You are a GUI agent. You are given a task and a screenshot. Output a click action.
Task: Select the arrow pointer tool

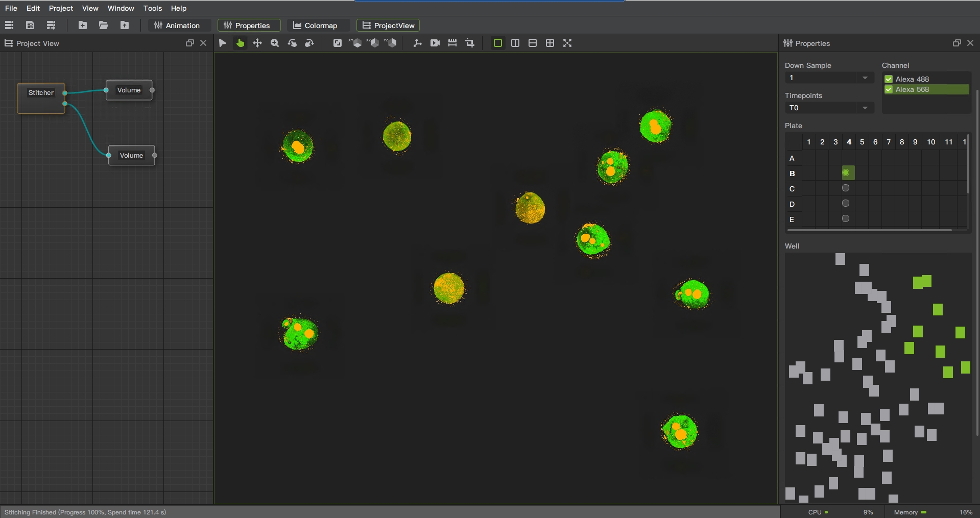pyautogui.click(x=223, y=43)
